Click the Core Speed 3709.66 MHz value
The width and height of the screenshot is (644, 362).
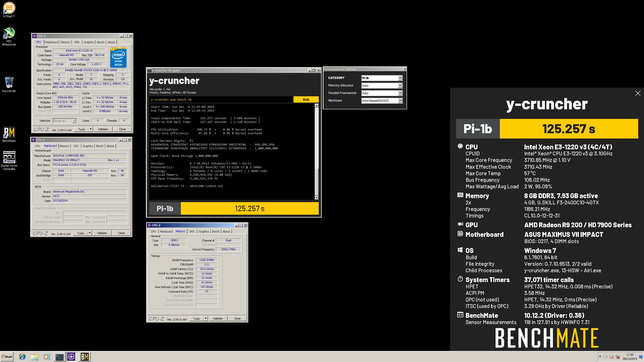point(65,98)
